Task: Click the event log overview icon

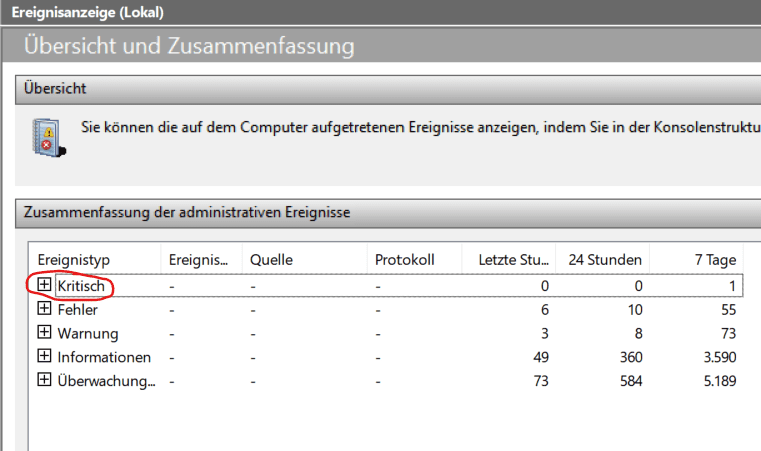Action: click(x=46, y=137)
